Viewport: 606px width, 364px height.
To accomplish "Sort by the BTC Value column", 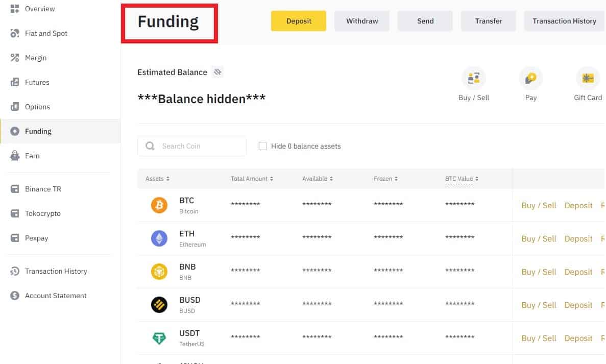I will coord(462,179).
